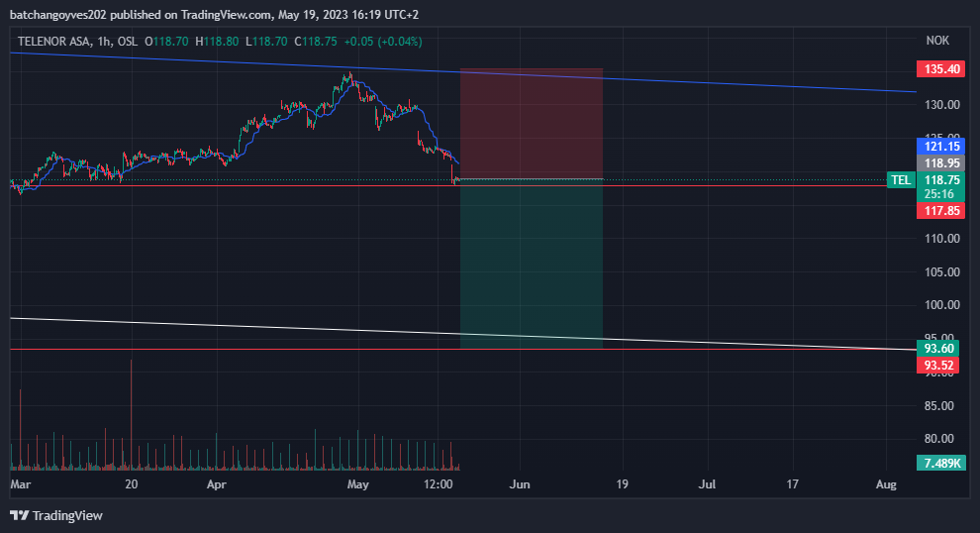Click the 117.85 red price label
The image size is (980, 533).
940,211
